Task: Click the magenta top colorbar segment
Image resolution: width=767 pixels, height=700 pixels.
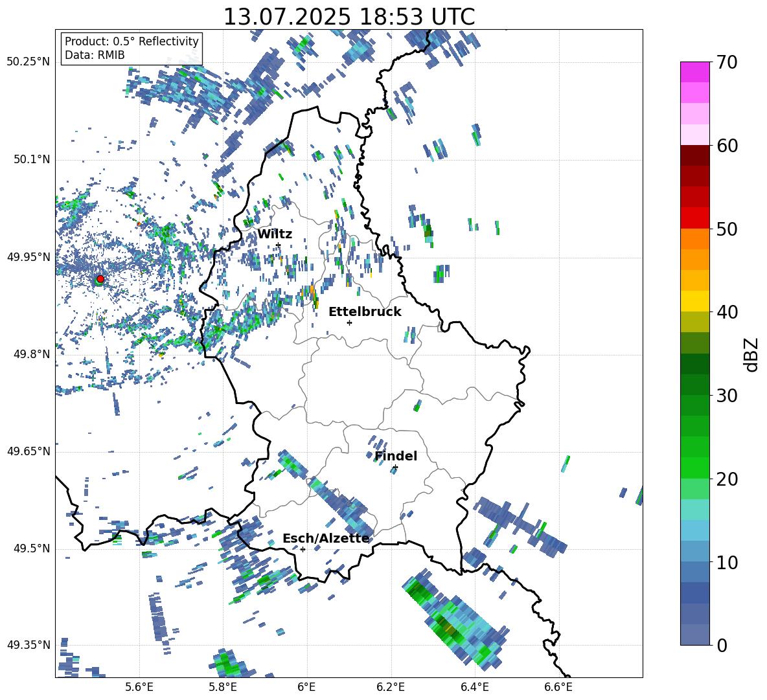Action: pyautogui.click(x=694, y=72)
